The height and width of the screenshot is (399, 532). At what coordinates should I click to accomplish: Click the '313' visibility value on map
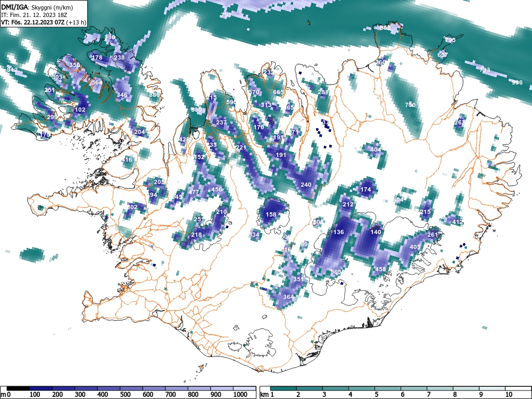pos(266,105)
